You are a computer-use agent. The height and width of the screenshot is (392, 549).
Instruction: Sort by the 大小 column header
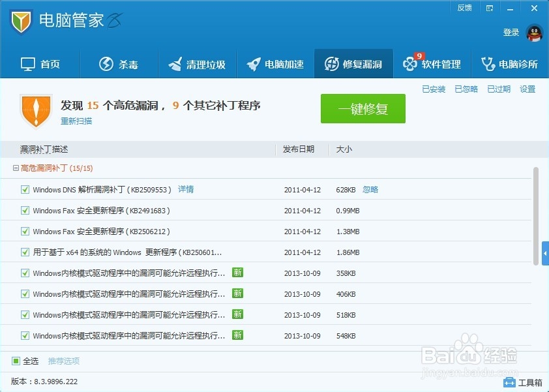coord(344,149)
